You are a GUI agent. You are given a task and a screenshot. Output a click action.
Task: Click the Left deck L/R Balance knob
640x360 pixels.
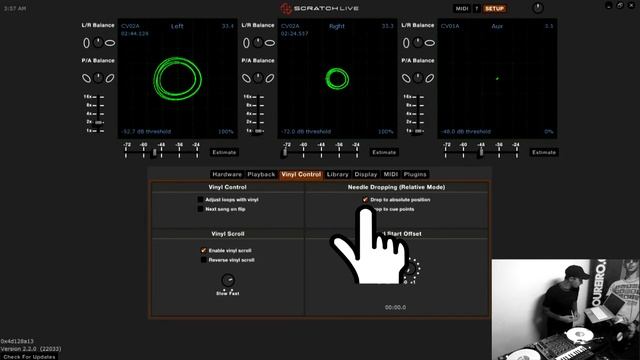98,42
